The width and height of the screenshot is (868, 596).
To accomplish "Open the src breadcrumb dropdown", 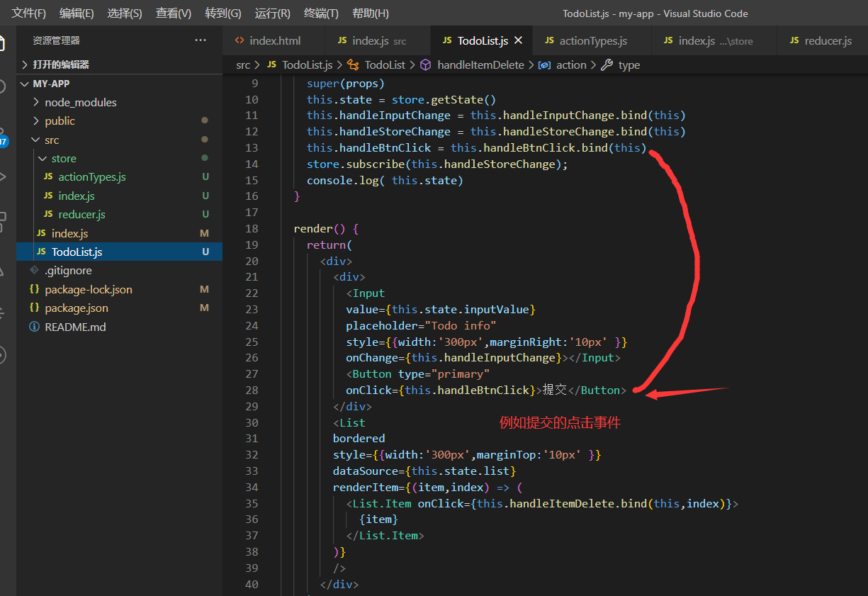I will (x=243, y=65).
